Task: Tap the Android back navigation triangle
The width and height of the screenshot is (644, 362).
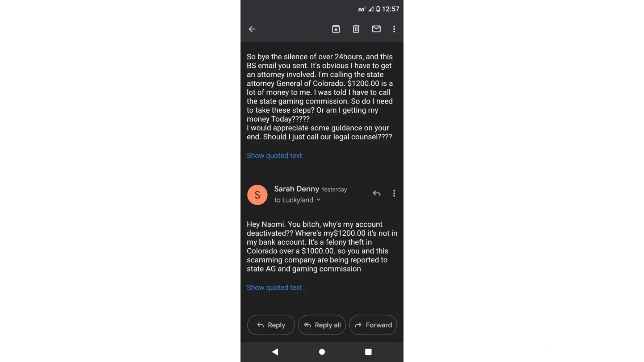Action: point(275,352)
